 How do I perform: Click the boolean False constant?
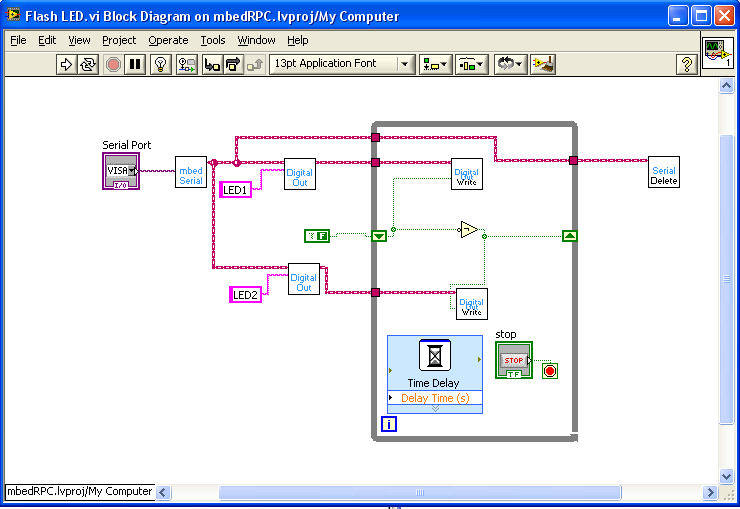[317, 236]
